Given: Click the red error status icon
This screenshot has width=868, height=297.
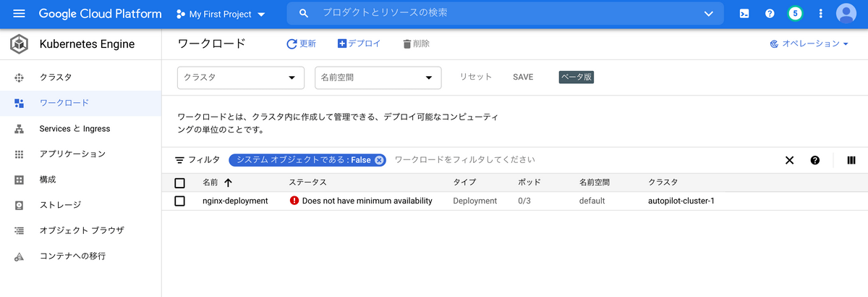Looking at the screenshot, I should (x=294, y=201).
